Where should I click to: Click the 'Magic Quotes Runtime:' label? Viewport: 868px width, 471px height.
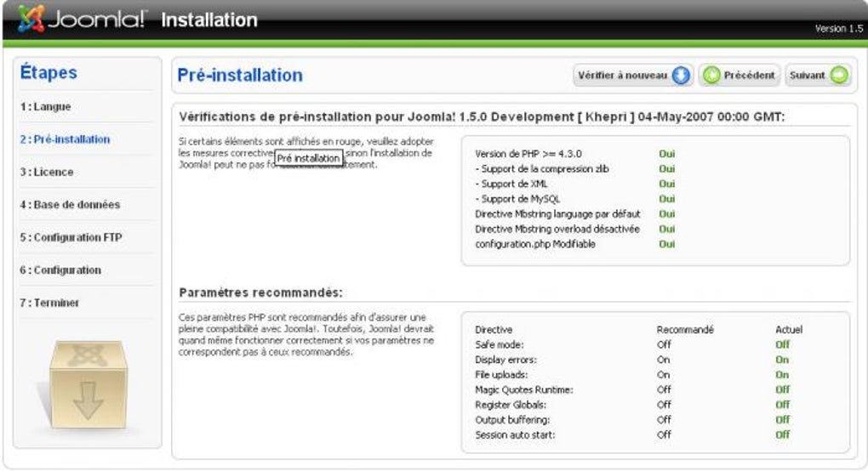pos(524,389)
